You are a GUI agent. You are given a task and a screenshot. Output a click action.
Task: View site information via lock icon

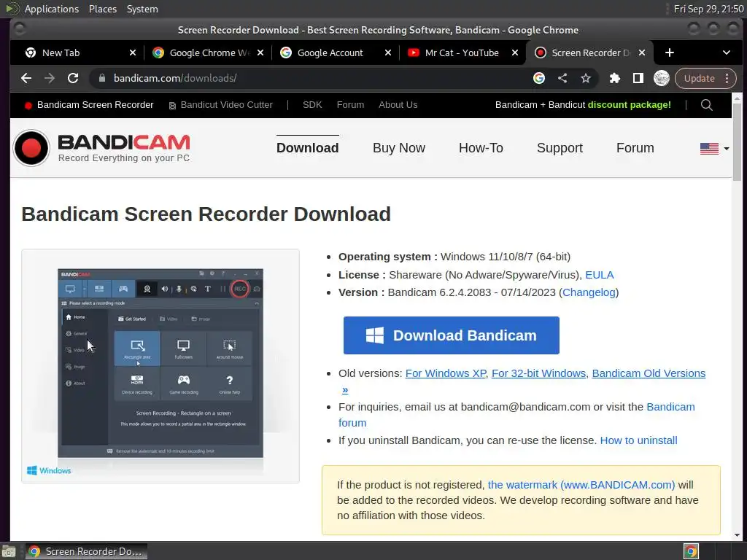pos(102,78)
